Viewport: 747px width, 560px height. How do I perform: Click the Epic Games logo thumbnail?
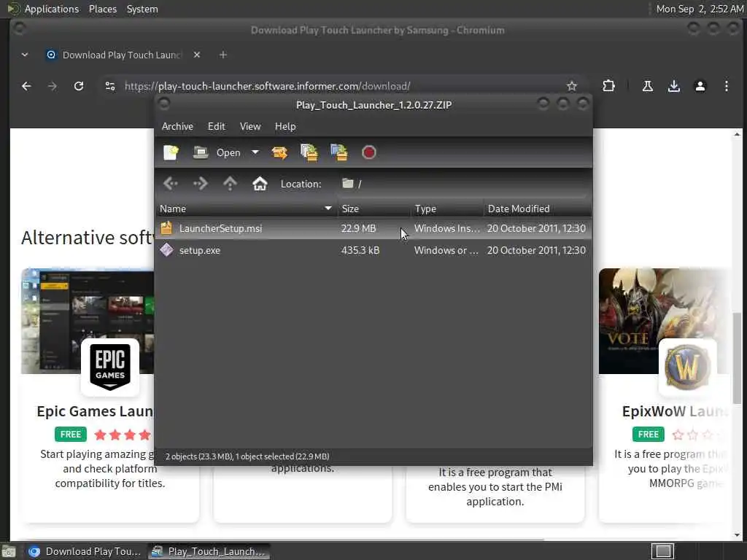[110, 367]
